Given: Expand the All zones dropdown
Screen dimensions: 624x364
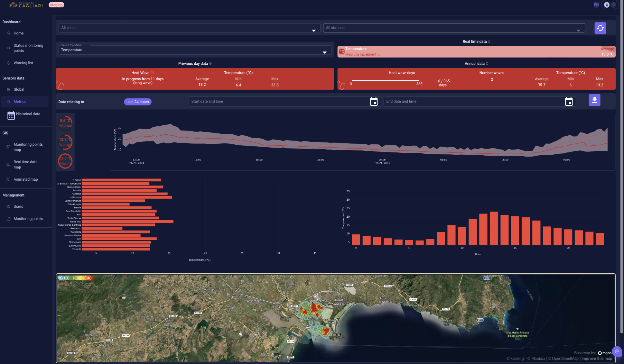Looking at the screenshot, I should pyautogui.click(x=189, y=28).
